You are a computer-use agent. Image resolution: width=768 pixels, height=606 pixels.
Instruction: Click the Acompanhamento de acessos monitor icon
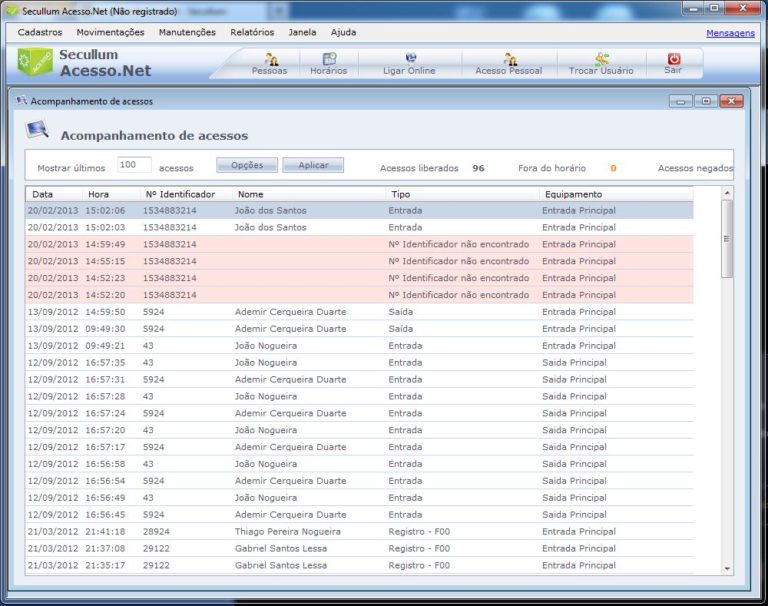pos(37,131)
